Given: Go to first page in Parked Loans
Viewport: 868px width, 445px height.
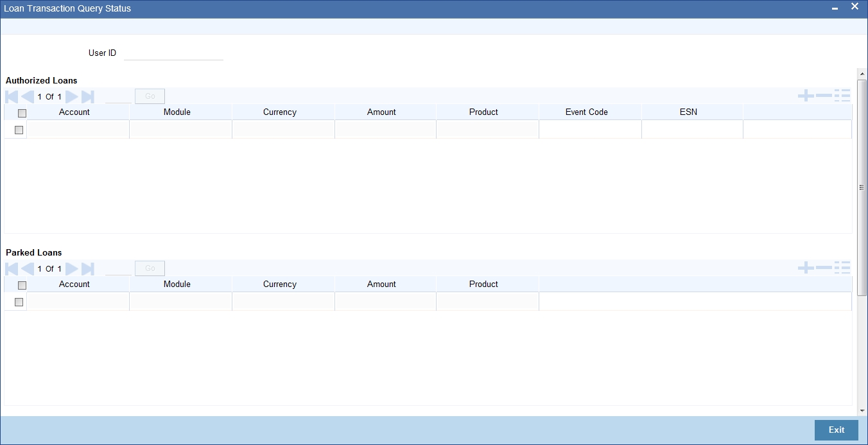Looking at the screenshot, I should pos(12,269).
